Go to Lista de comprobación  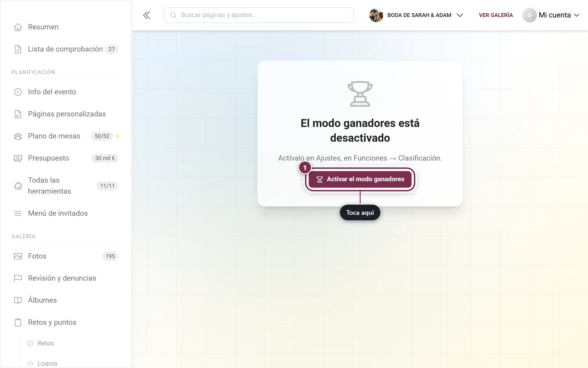tap(66, 49)
